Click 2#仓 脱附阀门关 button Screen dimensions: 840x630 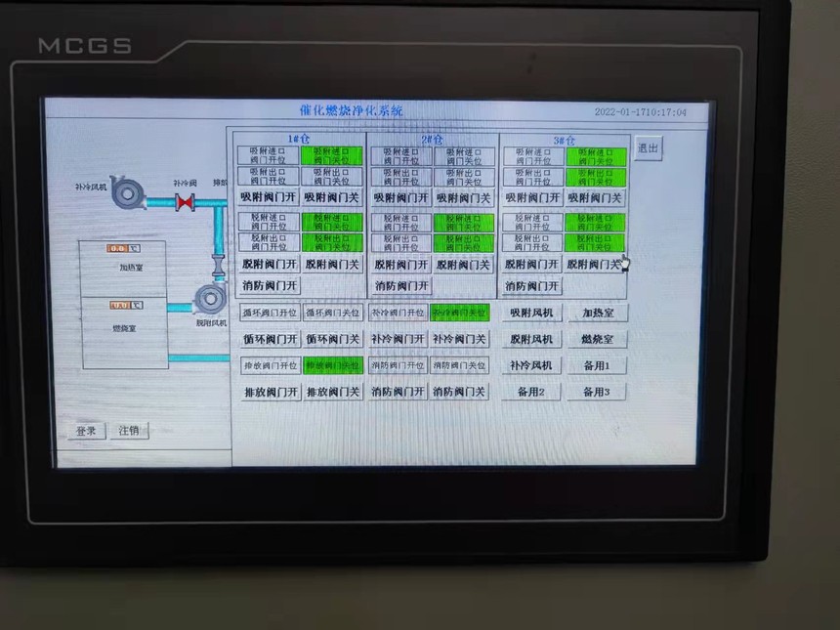[463, 265]
